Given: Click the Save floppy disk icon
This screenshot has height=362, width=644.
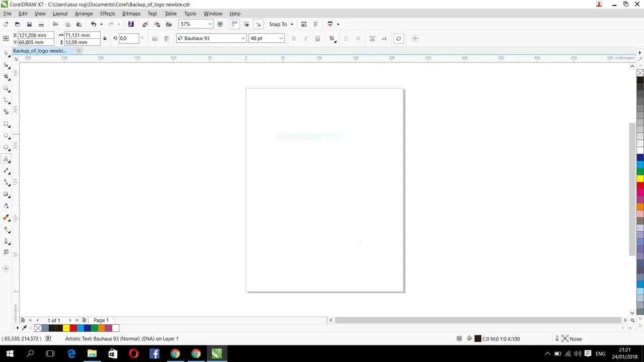Looking at the screenshot, I should pyautogui.click(x=29, y=24).
